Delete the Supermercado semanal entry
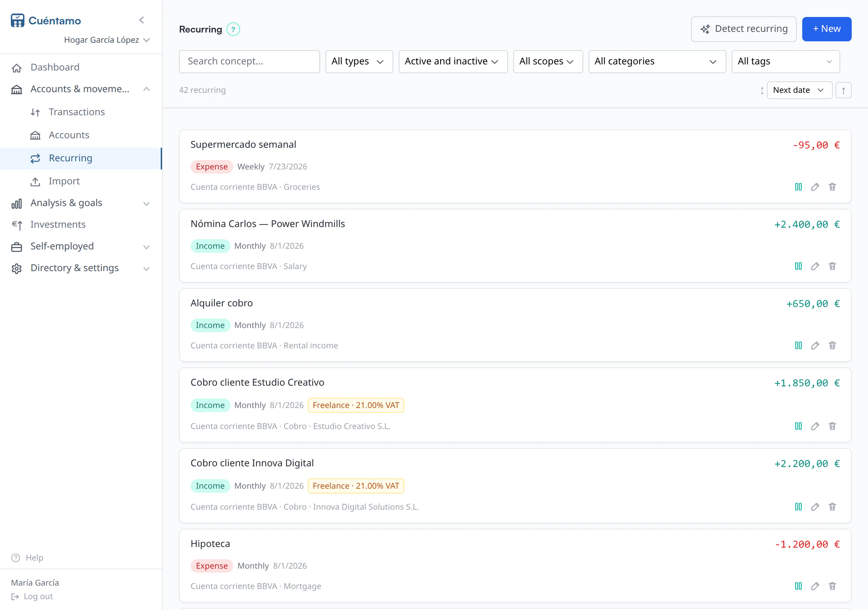 tap(832, 187)
